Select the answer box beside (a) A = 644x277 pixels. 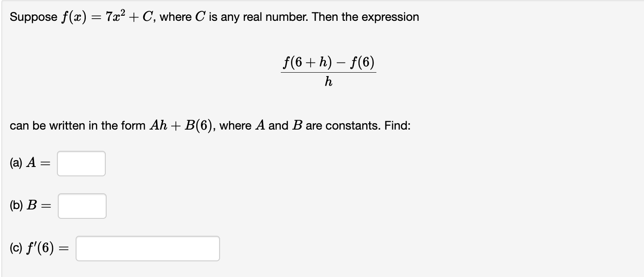point(81,163)
